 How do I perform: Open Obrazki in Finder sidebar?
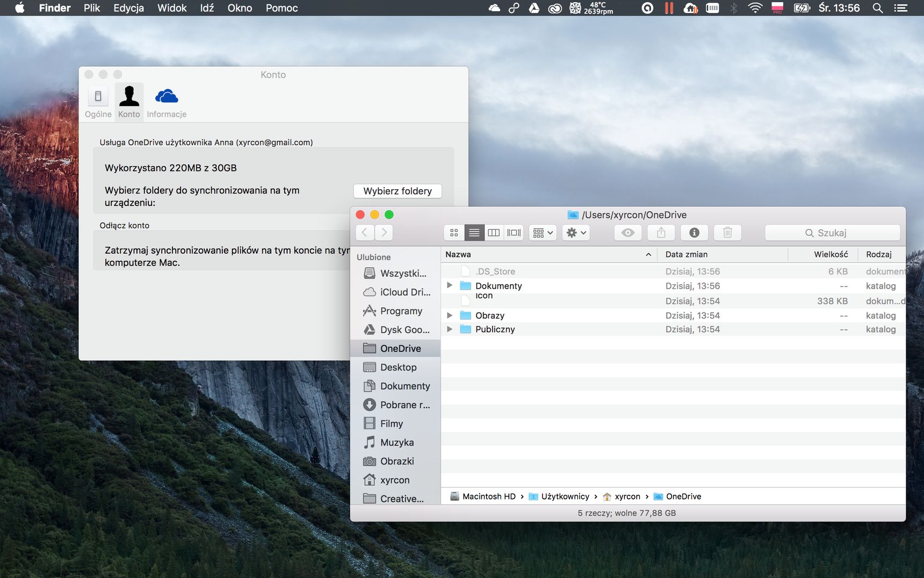[395, 461]
